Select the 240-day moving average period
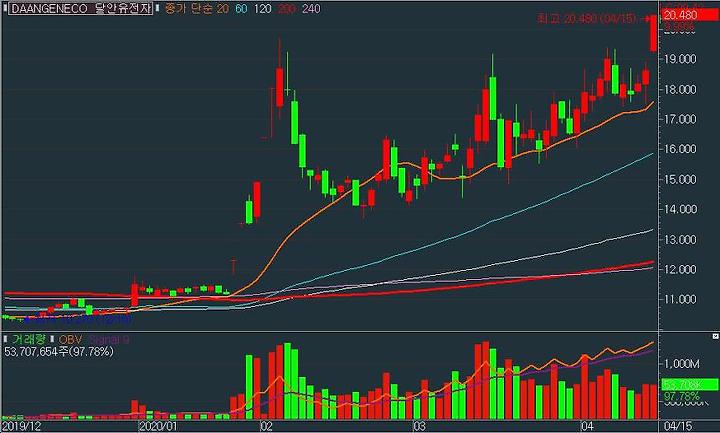The height and width of the screenshot is (433, 720). (311, 8)
